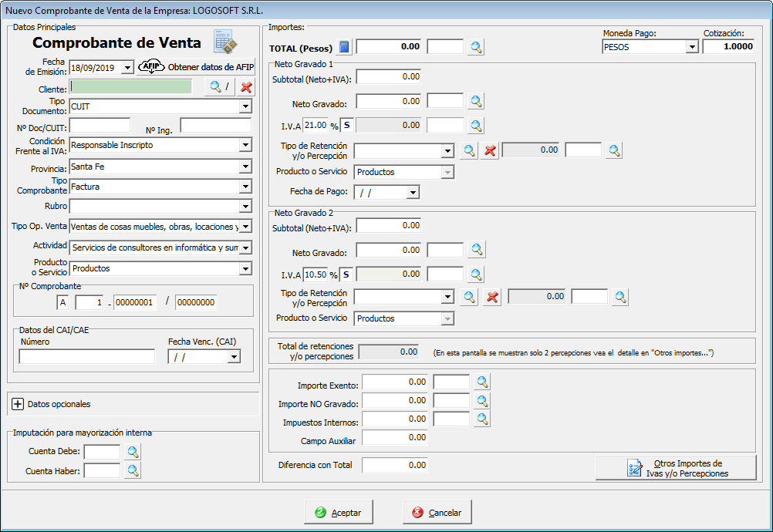773x532 pixels.
Task: Click the Nº Doc/CUIT input field
Action: tap(100, 126)
